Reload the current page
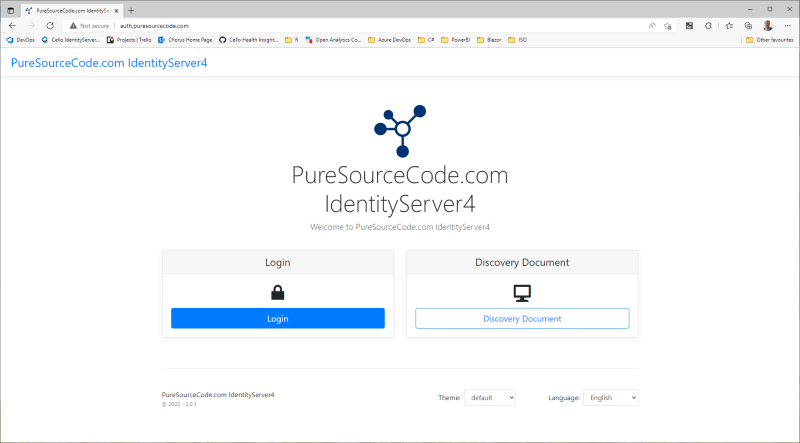Viewport: 800px width, 443px height. point(50,26)
